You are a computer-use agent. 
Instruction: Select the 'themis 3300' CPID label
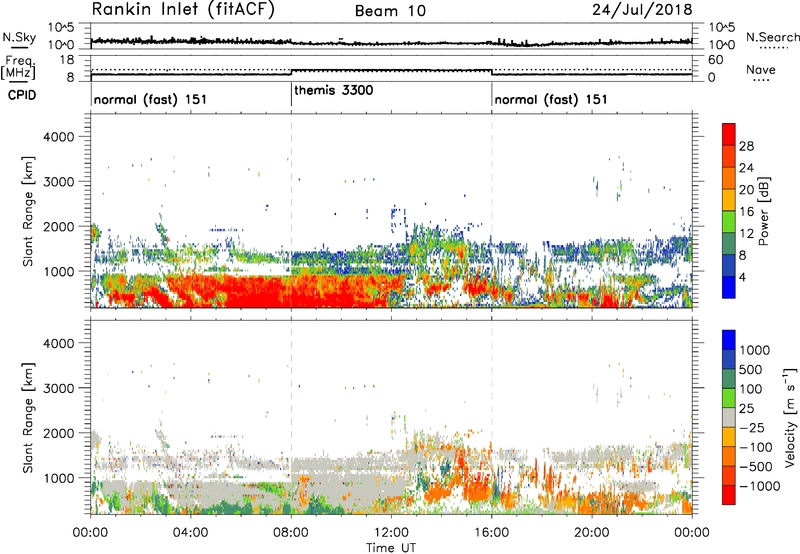[334, 90]
